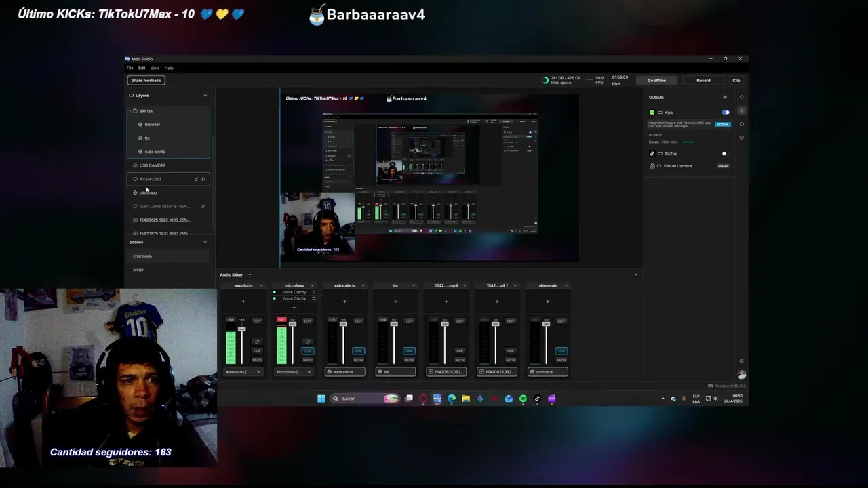This screenshot has height=488, width=868.
Task: Start recording with the Record button
Action: [703, 80]
